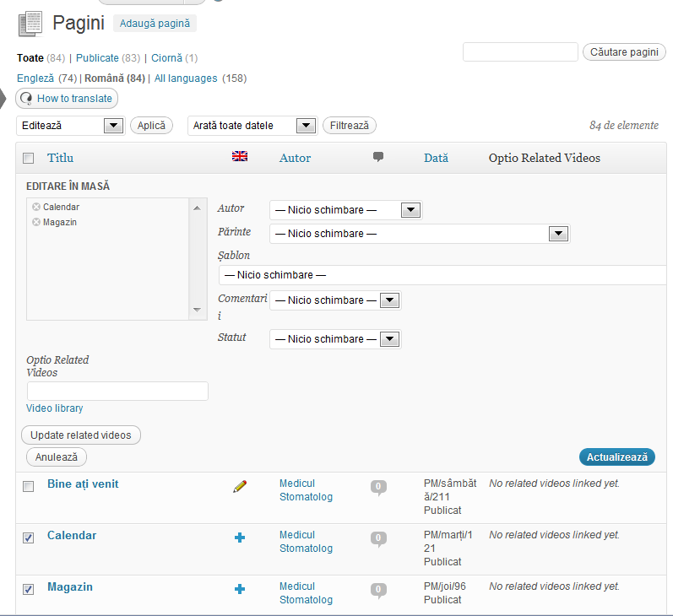673x616 pixels.
Task: Remove Magazin from the bulk edit list
Action: point(36,222)
